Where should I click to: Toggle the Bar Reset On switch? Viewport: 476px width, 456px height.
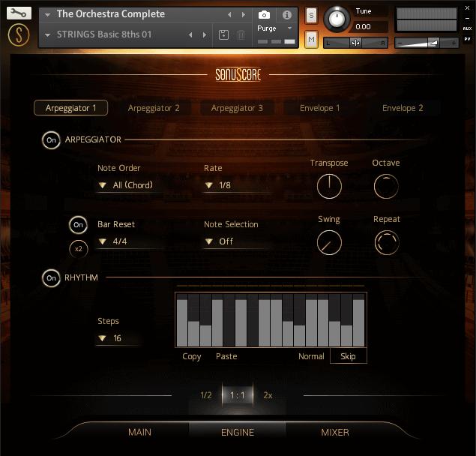[78, 225]
